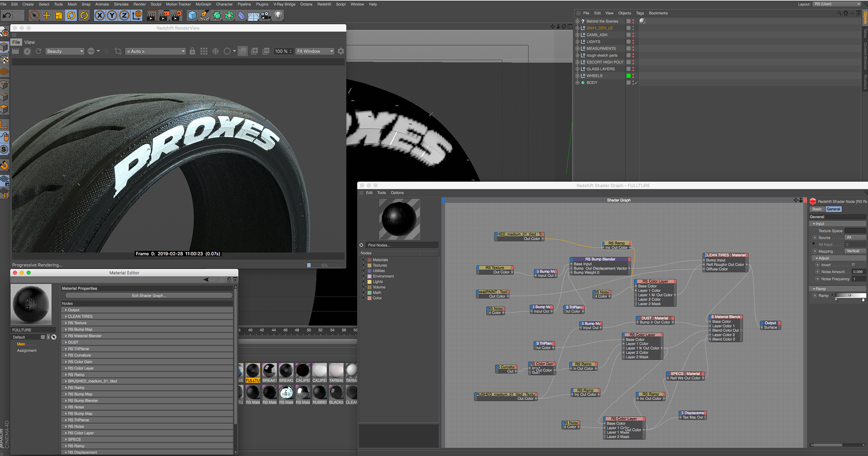Open the Mapping Vertical dropdown
The image size is (868, 456).
click(855, 252)
